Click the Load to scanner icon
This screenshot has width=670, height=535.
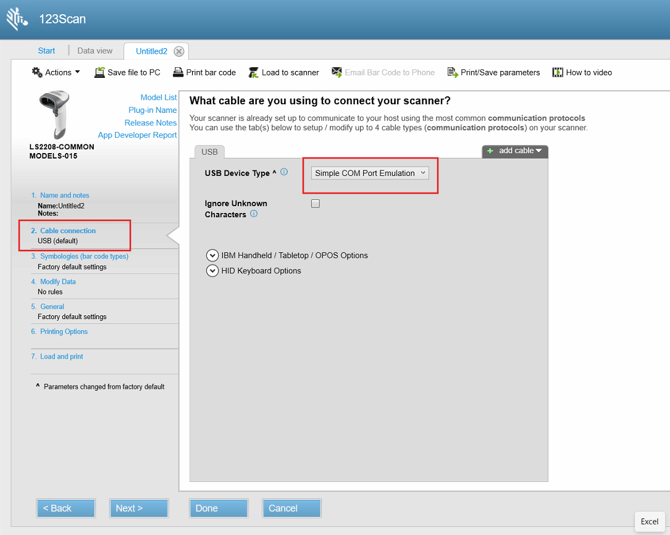pos(253,72)
